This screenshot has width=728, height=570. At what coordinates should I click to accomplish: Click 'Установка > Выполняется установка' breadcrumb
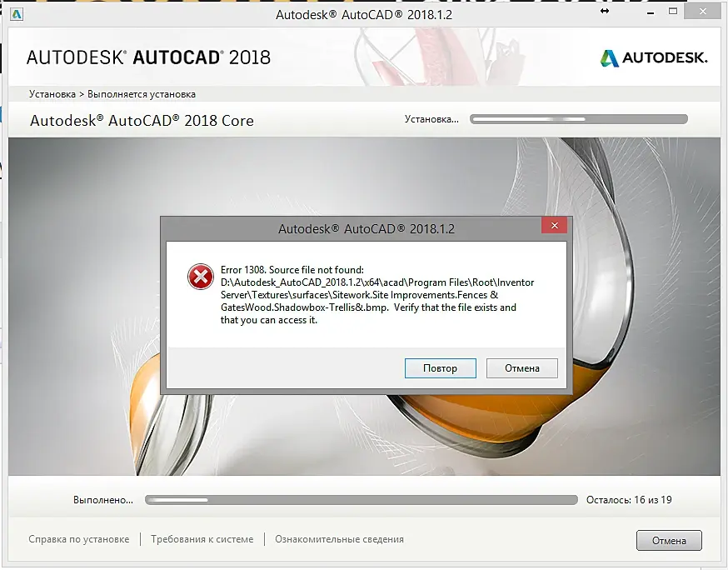coord(112,94)
